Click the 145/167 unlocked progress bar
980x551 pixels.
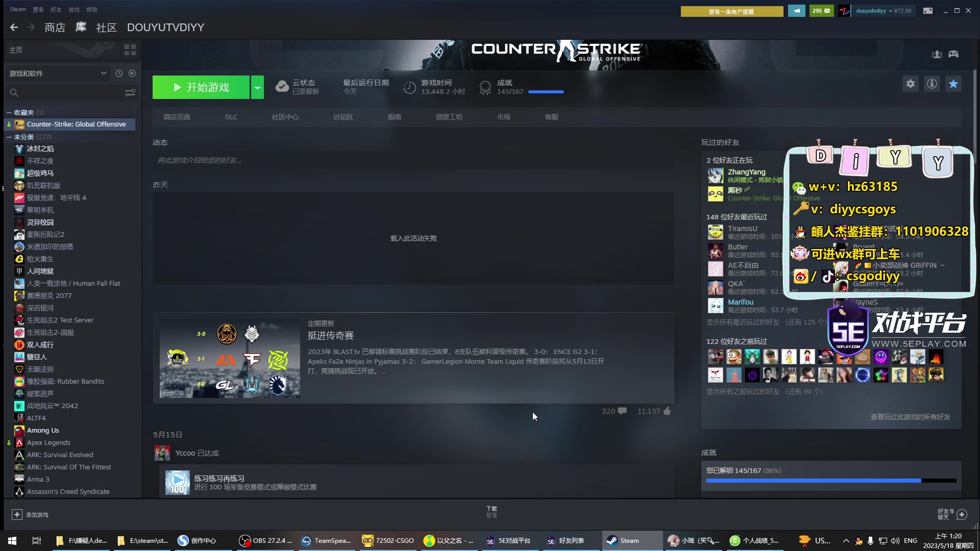tap(831, 481)
